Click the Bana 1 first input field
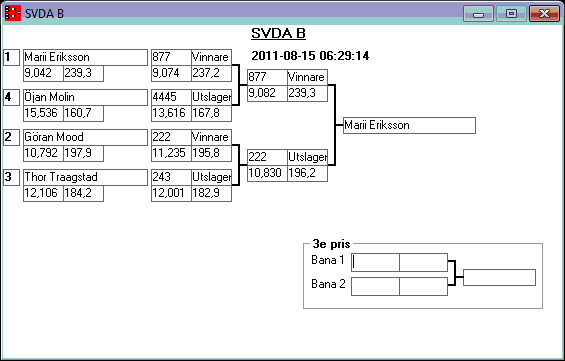565x361 pixels. pos(375,262)
